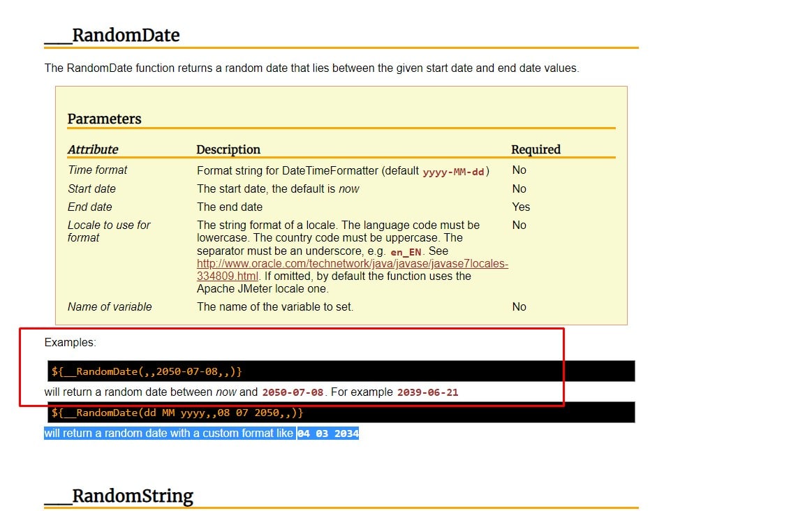This screenshot has width=812, height=511.
Task: Open the Oracle javase7locales hyperlink
Action: [x=352, y=269]
